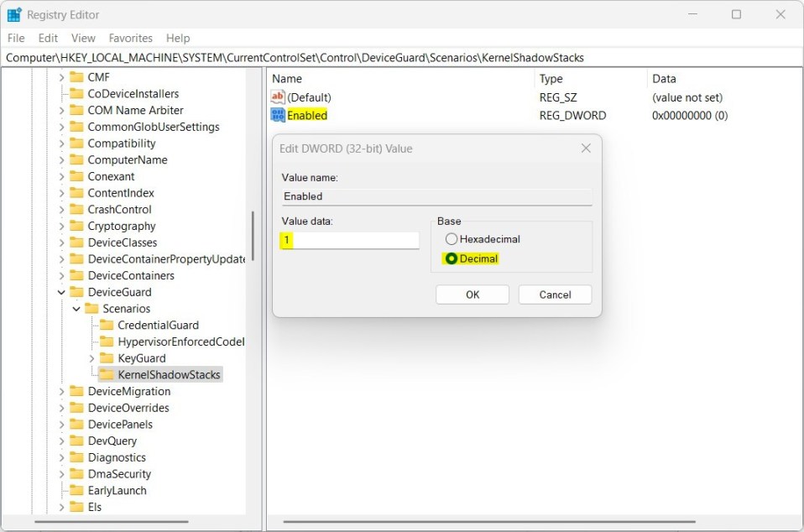Select the Decimal base radio button
Image resolution: width=804 pixels, height=532 pixels.
pyautogui.click(x=452, y=258)
